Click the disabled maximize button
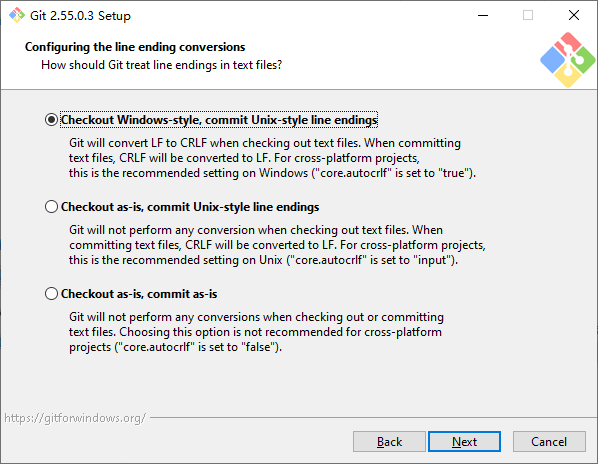598x464 pixels. pyautogui.click(x=528, y=15)
